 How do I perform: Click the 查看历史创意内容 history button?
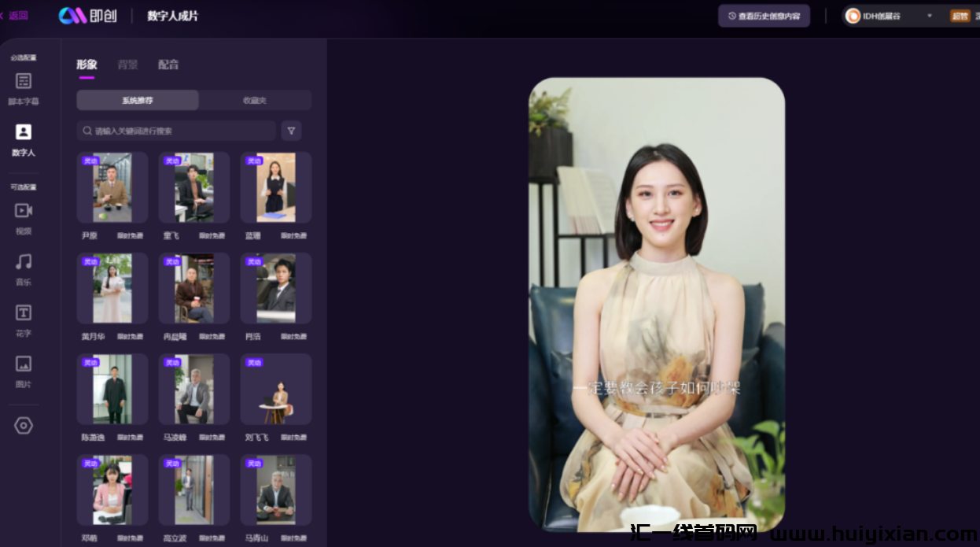pos(764,16)
